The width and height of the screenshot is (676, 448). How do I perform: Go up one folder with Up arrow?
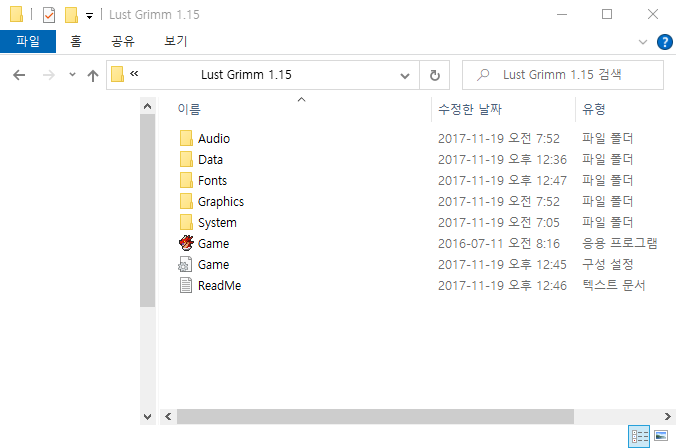(93, 75)
